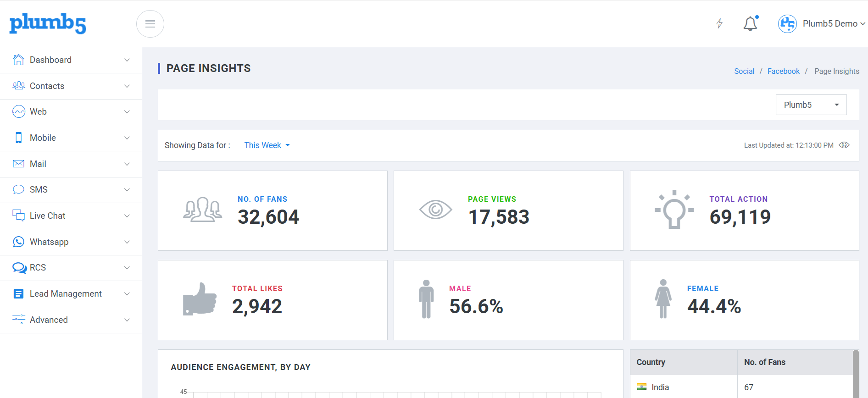The image size is (868, 398).
Task: Click the total action lightbulb icon
Action: pyautogui.click(x=674, y=209)
